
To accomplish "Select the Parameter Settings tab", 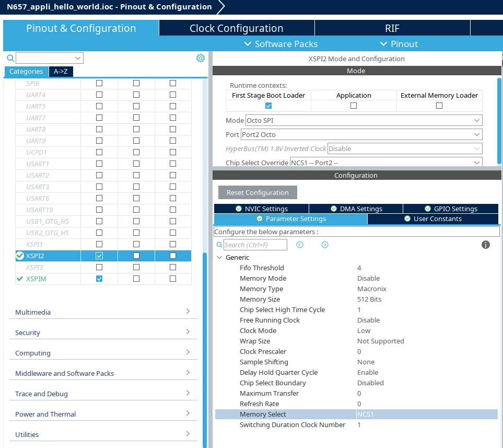I will [290, 219].
